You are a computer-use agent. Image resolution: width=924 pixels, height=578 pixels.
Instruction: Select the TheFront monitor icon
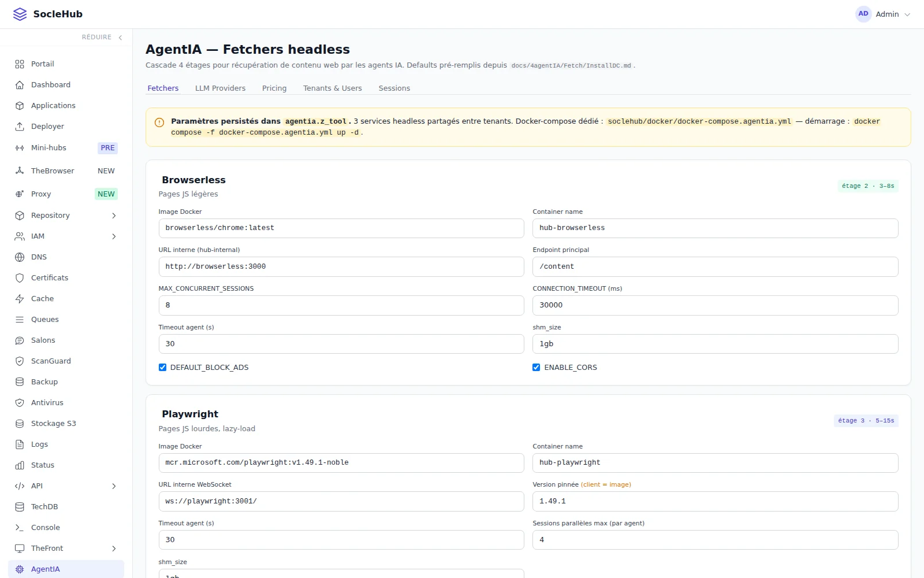pyautogui.click(x=20, y=549)
